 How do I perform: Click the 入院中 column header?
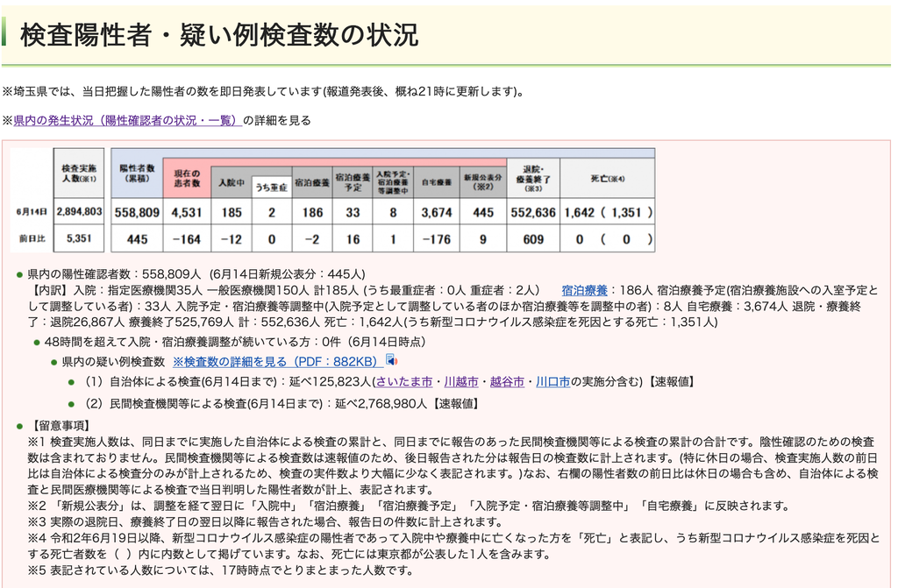(232, 182)
